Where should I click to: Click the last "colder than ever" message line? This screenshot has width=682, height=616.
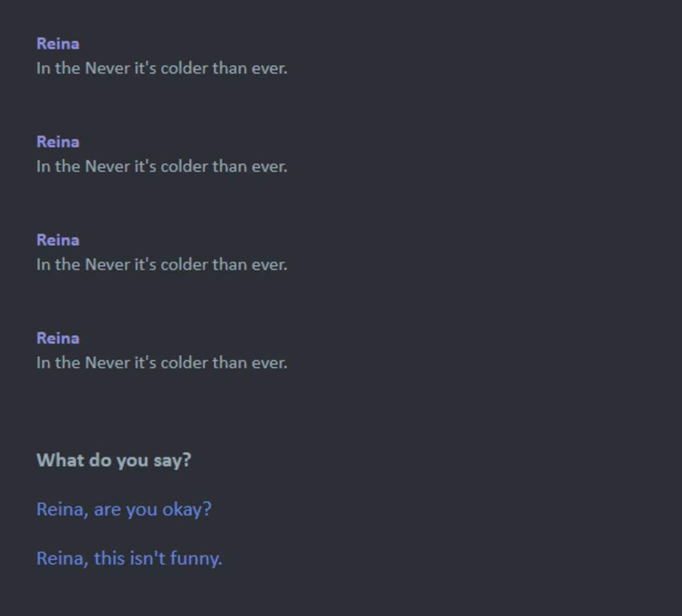point(162,363)
